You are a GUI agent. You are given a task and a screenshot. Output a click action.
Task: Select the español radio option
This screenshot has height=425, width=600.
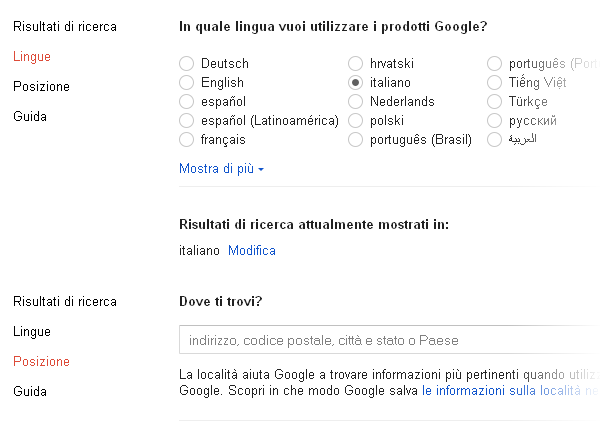[186, 101]
